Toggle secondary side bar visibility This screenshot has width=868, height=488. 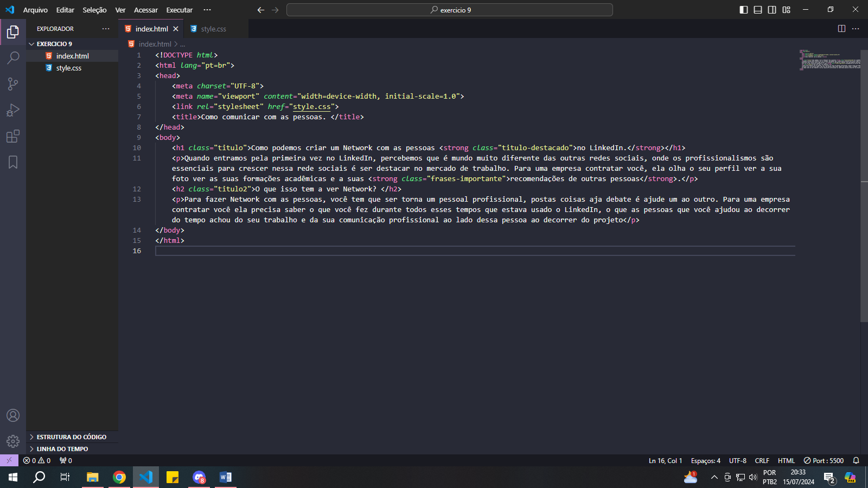click(772, 10)
